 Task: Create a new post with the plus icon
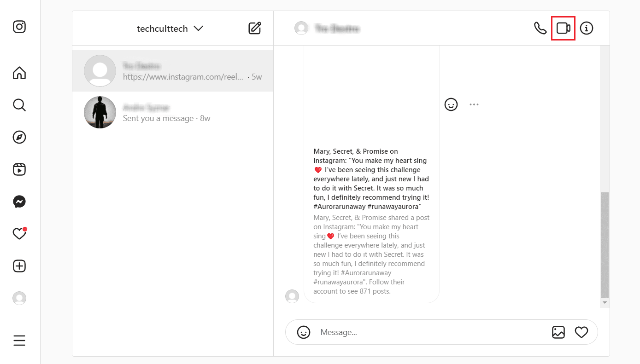(x=19, y=266)
